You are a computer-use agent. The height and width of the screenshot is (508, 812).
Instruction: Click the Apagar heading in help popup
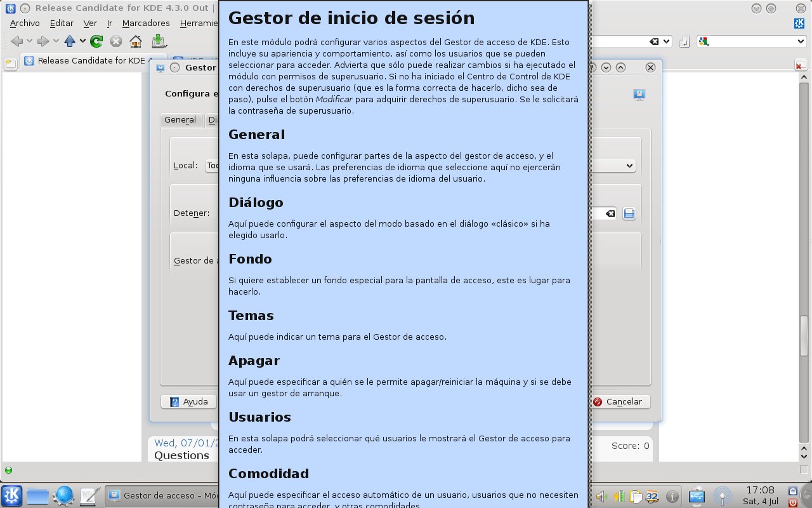click(254, 361)
